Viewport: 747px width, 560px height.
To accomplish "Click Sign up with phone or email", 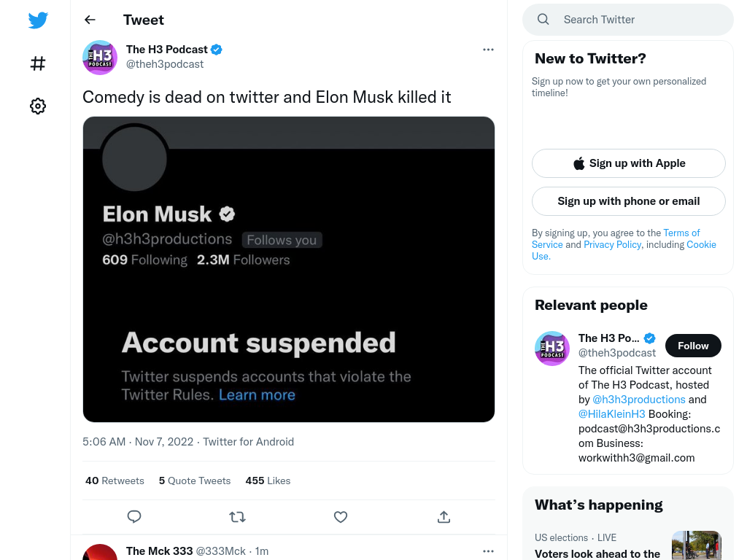I will click(x=629, y=201).
